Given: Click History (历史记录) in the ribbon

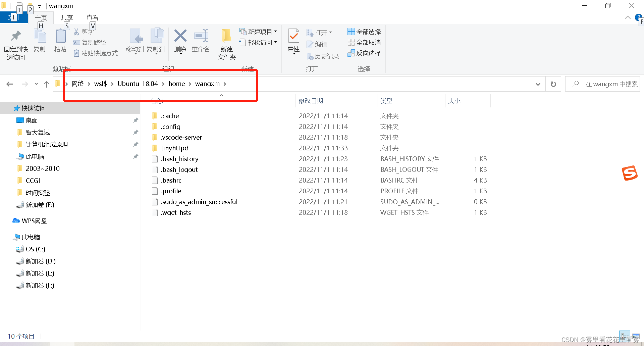Looking at the screenshot, I should coord(323,56).
